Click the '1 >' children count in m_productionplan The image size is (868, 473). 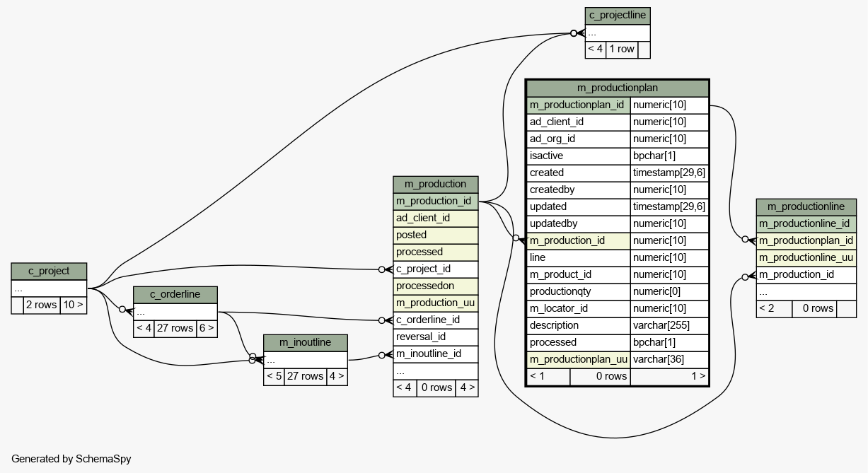click(669, 376)
